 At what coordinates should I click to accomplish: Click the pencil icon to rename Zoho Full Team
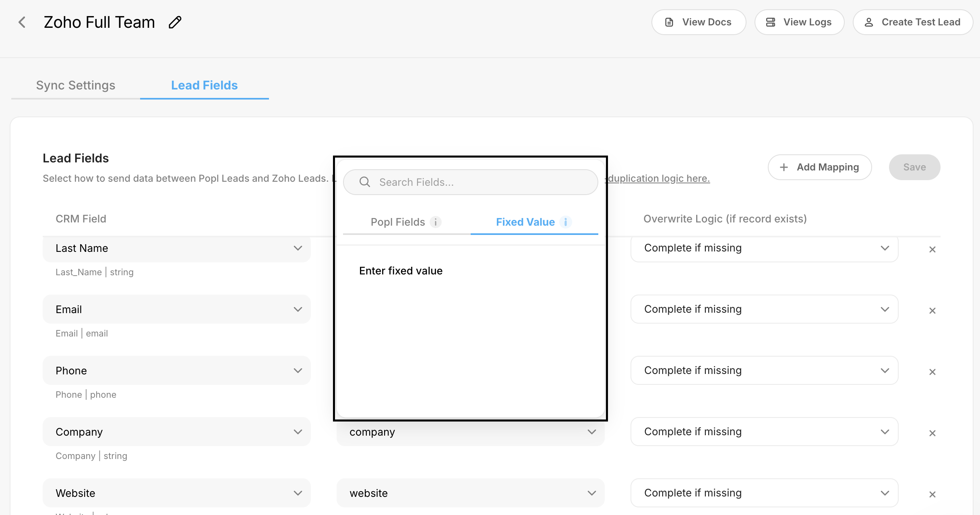[175, 22]
